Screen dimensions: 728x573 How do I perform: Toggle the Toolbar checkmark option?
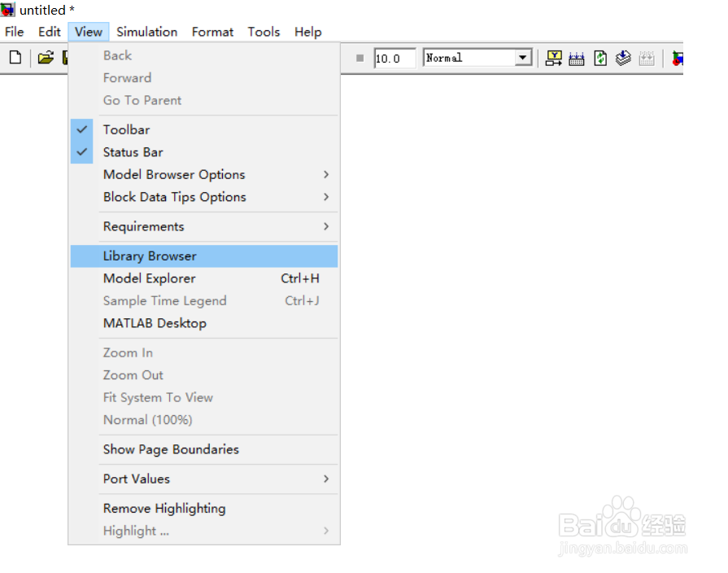[204, 129]
